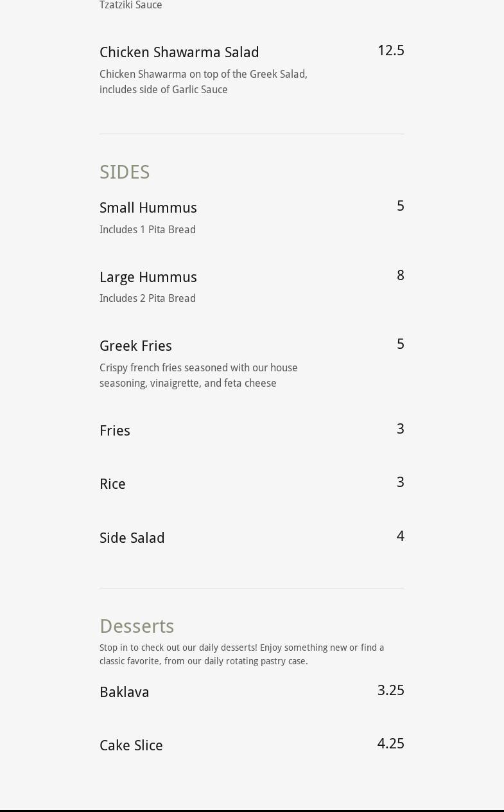Viewport: 504px width, 812px height.
Task: Click the Greek Fries price of 5
Action: pyautogui.click(x=400, y=344)
